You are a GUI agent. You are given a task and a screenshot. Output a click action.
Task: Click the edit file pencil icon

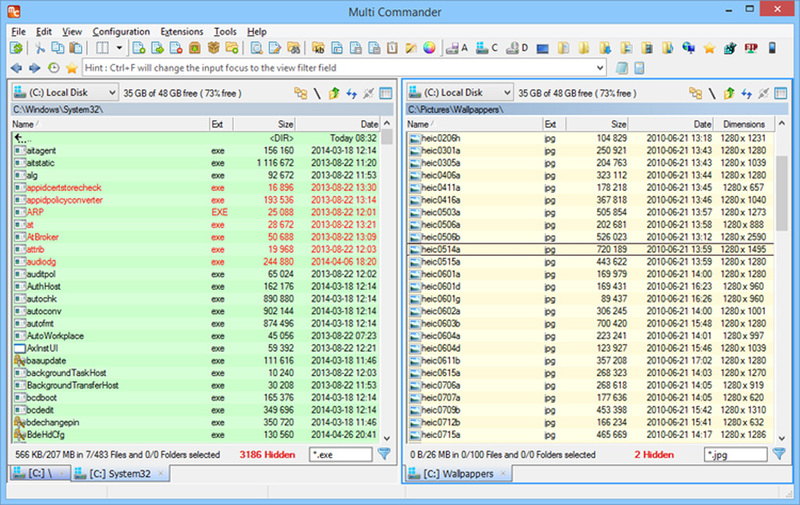point(275,48)
